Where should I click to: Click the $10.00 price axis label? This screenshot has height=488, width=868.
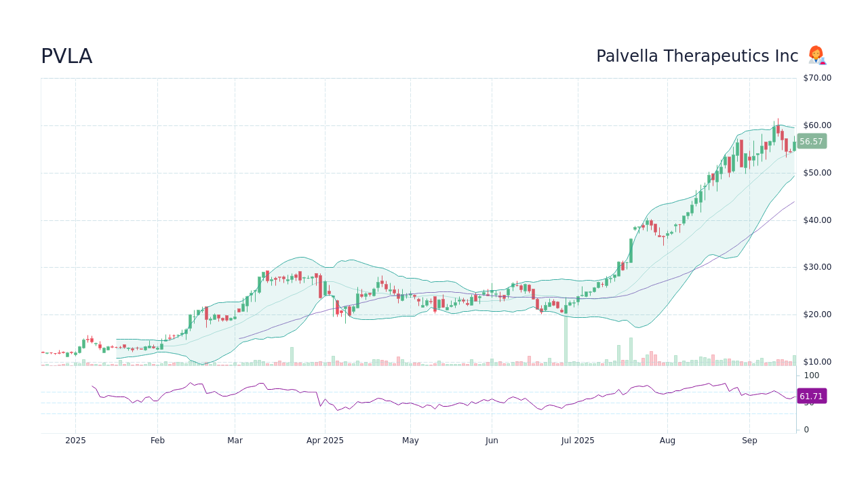[x=817, y=362]
